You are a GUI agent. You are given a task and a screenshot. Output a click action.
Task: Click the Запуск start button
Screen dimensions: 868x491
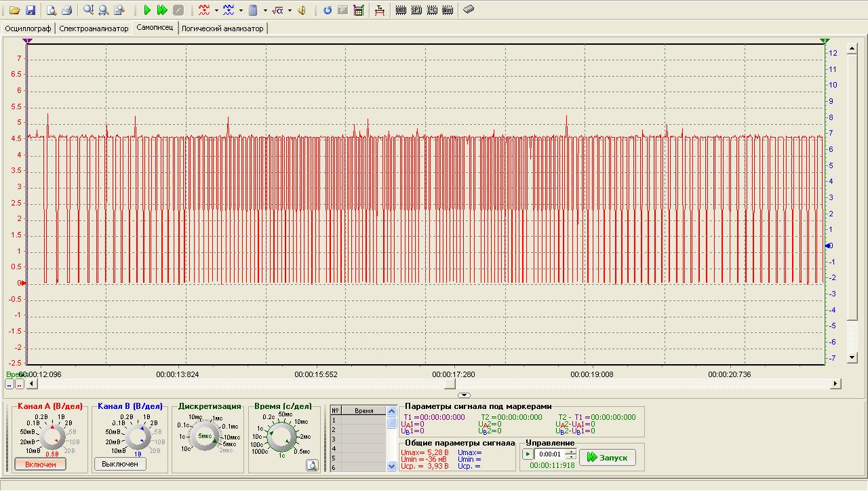608,457
